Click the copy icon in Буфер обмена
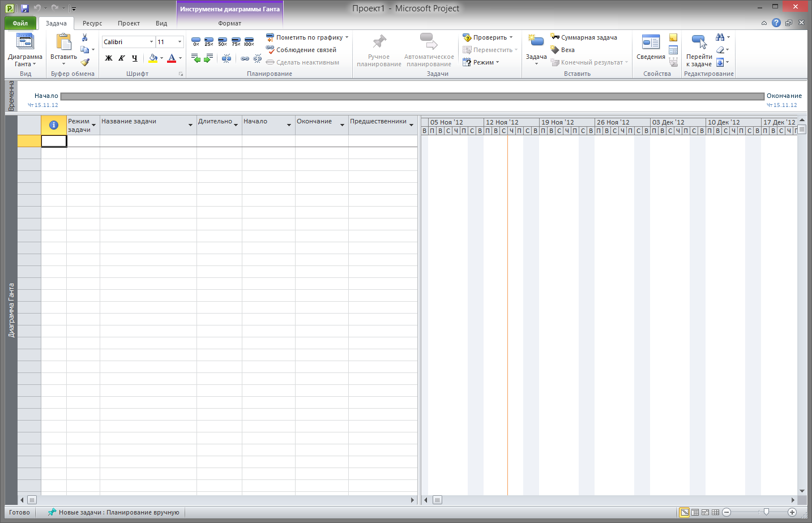This screenshot has height=523, width=812. coord(84,50)
